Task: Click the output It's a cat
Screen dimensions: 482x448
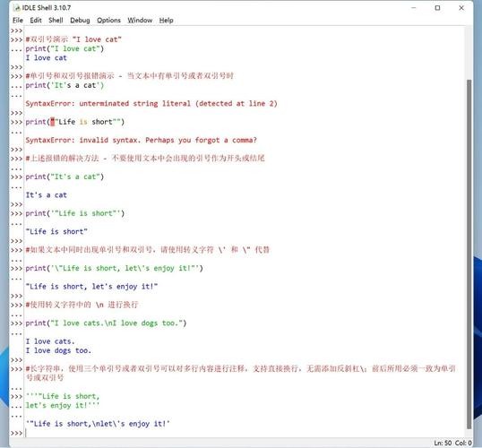Action: [x=46, y=195]
